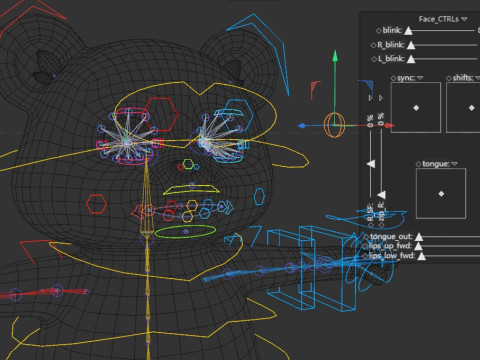Expand the triangle above the zip_R slider
Viewport: 480px width, 360px height.
[x=381, y=98]
